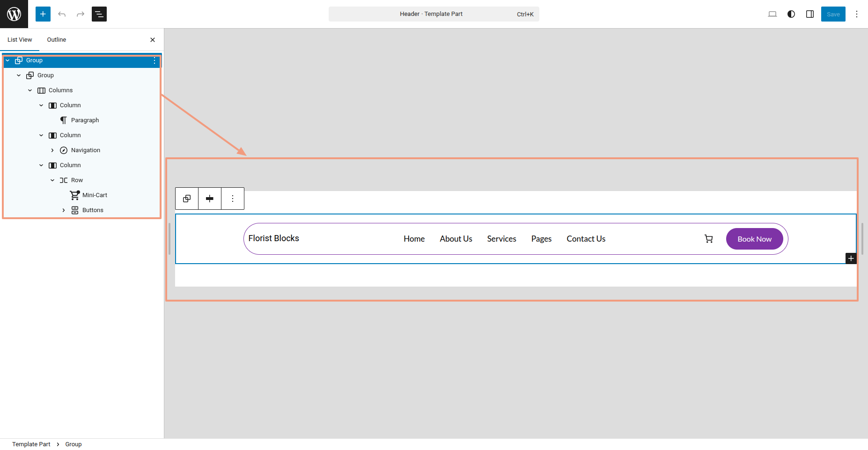Collapse the Columns block chevron
The width and height of the screenshot is (868, 450).
coord(30,90)
